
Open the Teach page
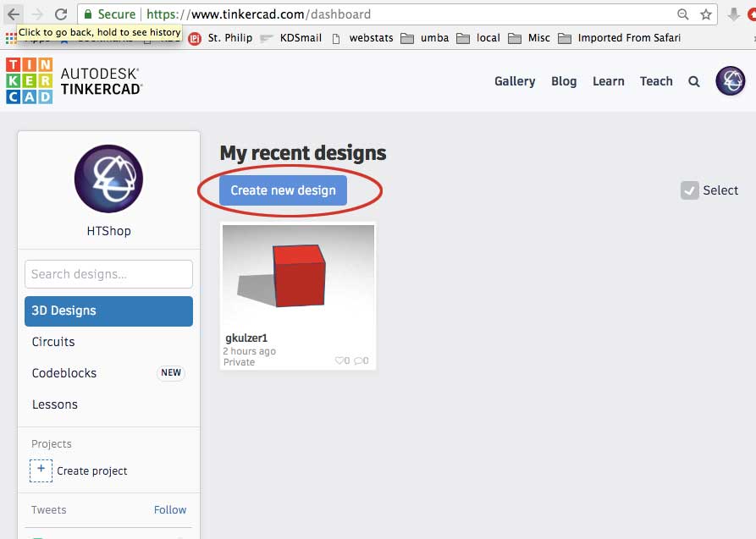(x=656, y=81)
